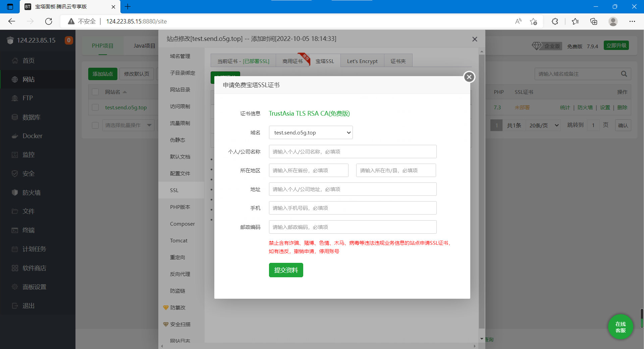Viewport: 644px width, 349px height.
Task: Select the SSL item in site settings menu
Action: (174, 190)
